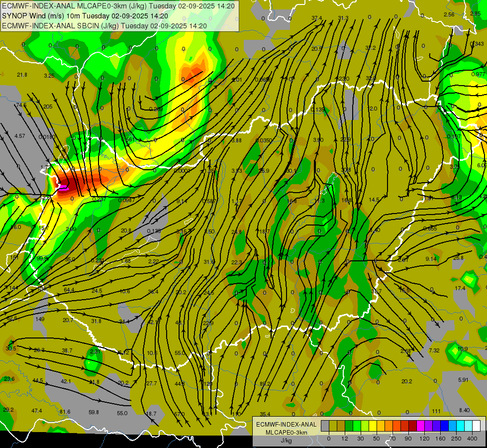Click the map value '0.561'

(x=128, y=139)
